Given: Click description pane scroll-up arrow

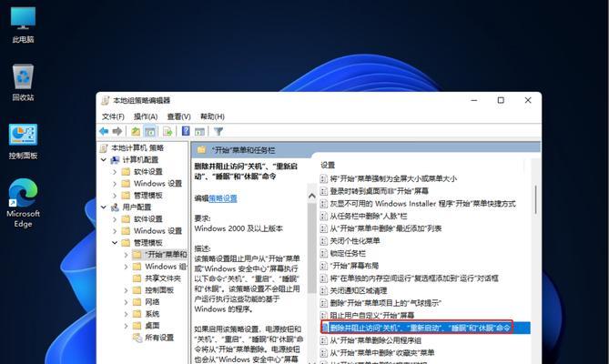Looking at the screenshot, I should pos(312,197).
